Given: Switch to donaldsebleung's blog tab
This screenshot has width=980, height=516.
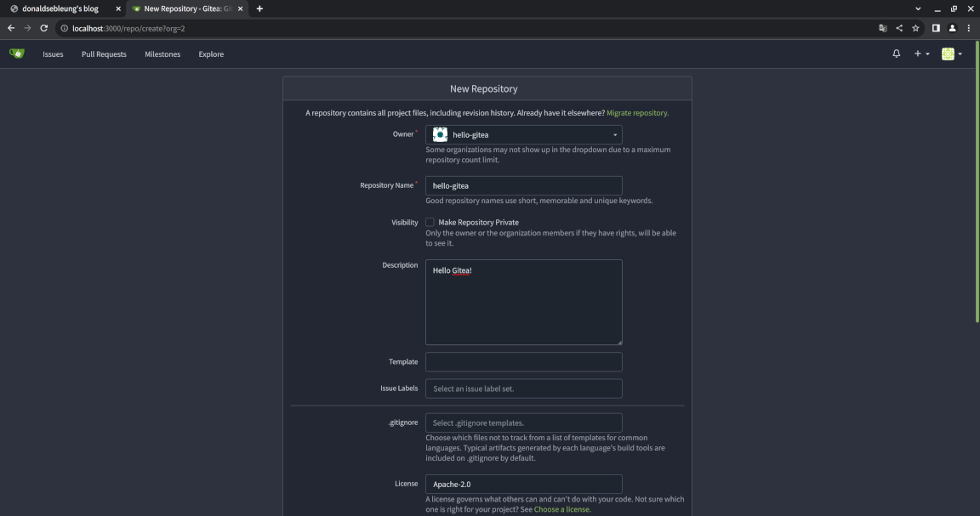Looking at the screenshot, I should [60, 9].
